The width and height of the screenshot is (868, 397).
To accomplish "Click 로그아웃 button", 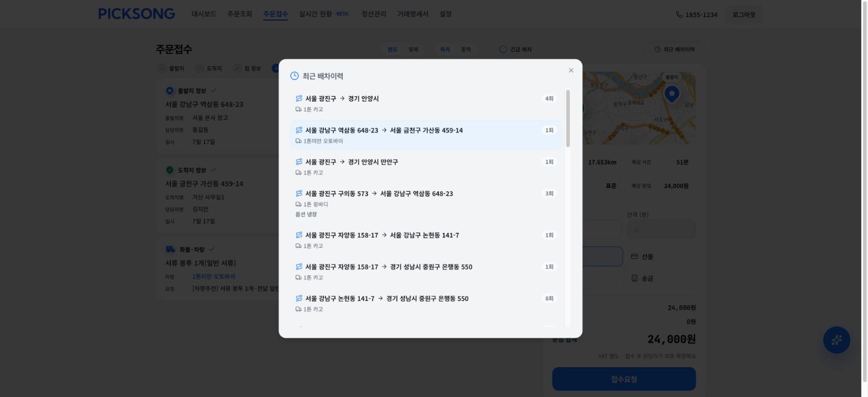I will 743,14.
